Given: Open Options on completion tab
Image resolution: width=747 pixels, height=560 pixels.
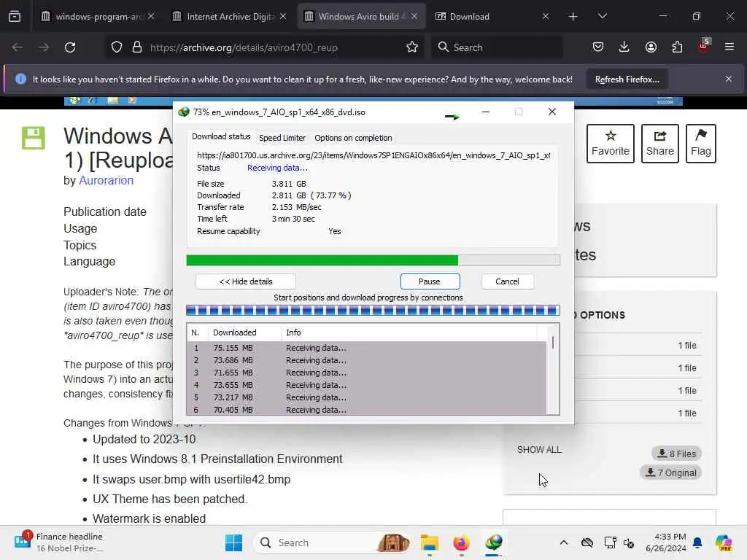Looking at the screenshot, I should (353, 138).
